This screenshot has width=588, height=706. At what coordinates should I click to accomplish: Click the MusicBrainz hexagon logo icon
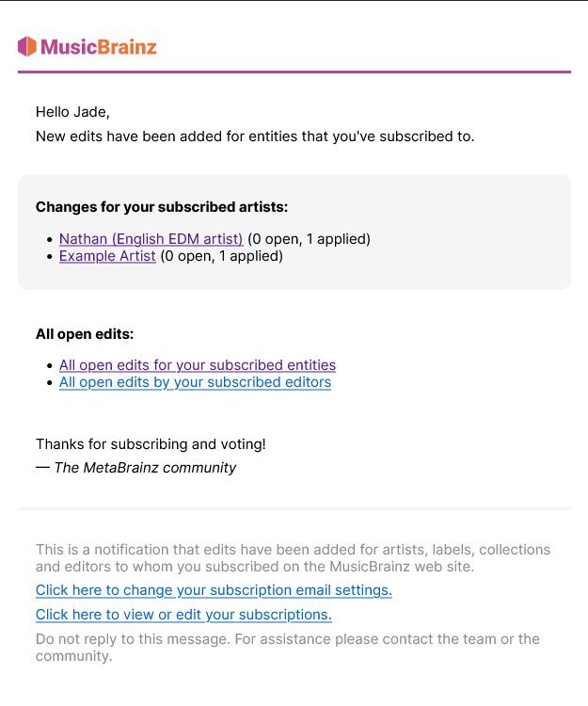27,46
